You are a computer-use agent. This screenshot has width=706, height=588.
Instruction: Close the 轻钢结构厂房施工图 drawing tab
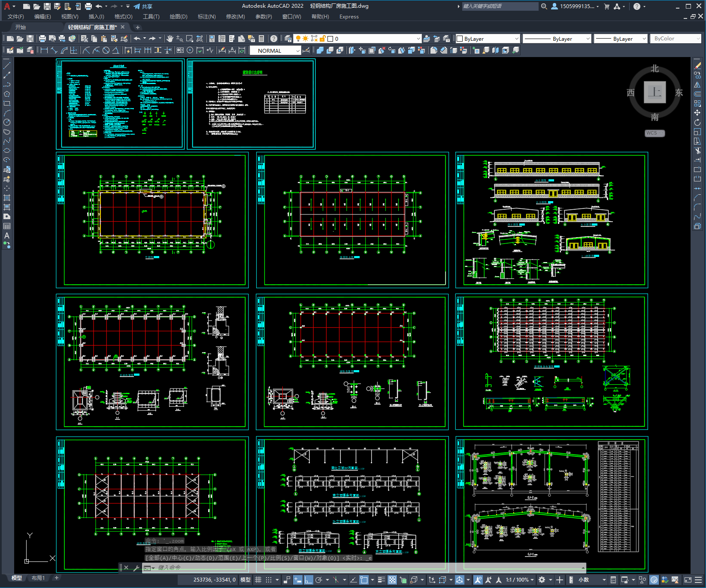click(123, 27)
